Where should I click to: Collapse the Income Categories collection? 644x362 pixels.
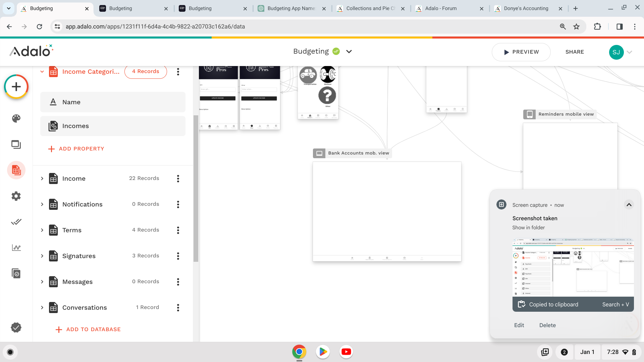pos(42,71)
